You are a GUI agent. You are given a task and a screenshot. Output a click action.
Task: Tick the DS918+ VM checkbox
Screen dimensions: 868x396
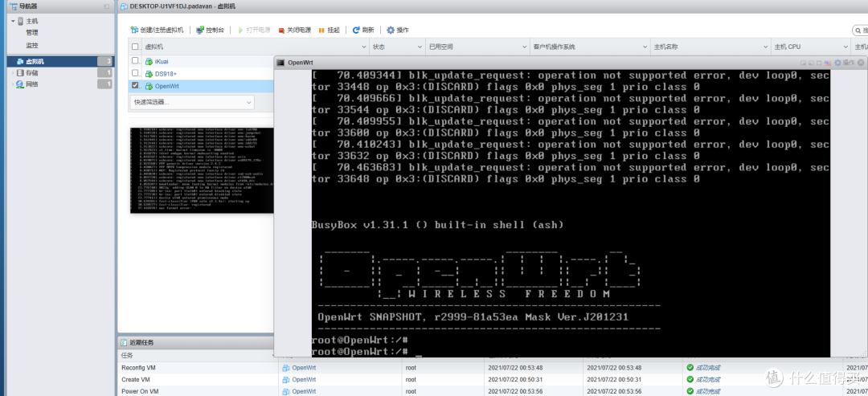click(x=135, y=73)
